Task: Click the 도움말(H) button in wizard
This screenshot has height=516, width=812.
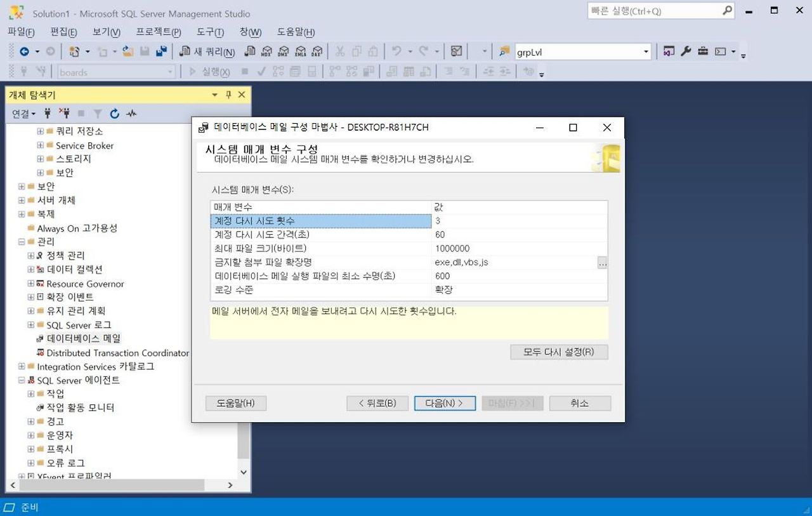Action: point(236,403)
